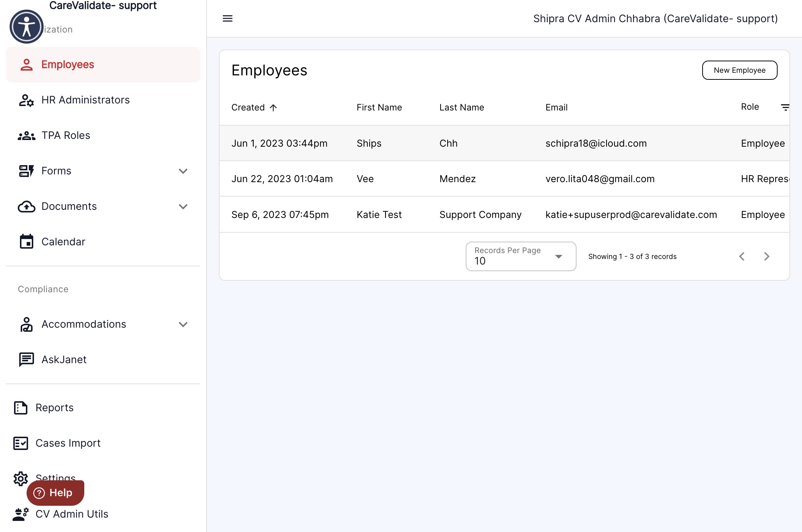Click last name Support Company
This screenshot has width=802, height=532.
coord(480,215)
